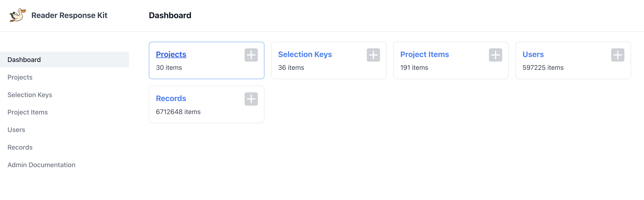The height and width of the screenshot is (200, 644).
Task: Click the plus icon to add a Record
Action: [251, 99]
